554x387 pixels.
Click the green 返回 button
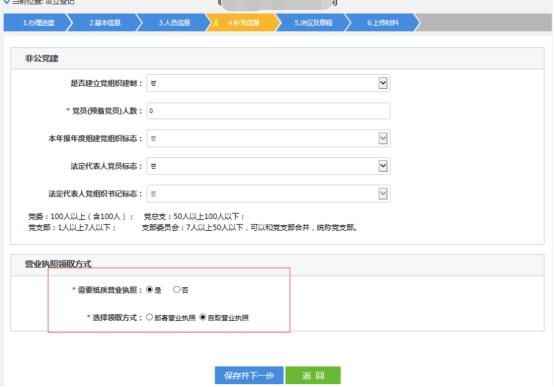coord(313,375)
